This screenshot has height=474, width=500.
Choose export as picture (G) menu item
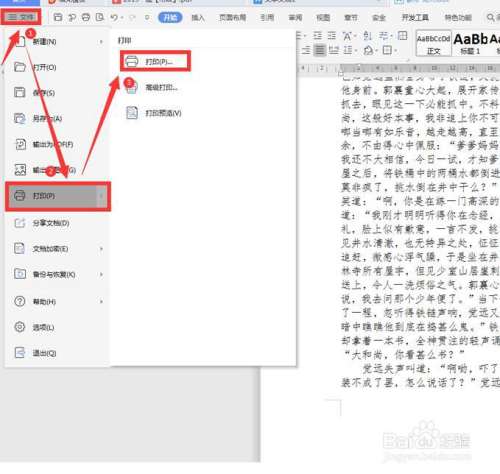[x=57, y=170]
